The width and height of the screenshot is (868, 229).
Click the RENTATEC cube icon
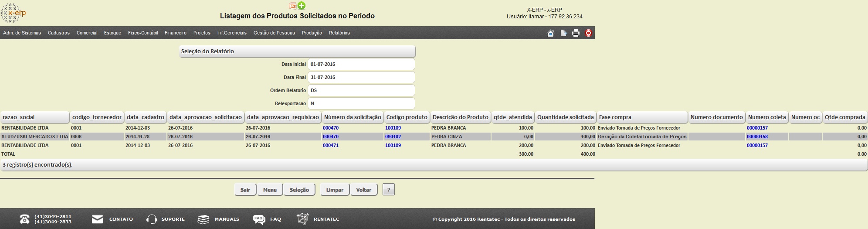[x=302, y=219]
